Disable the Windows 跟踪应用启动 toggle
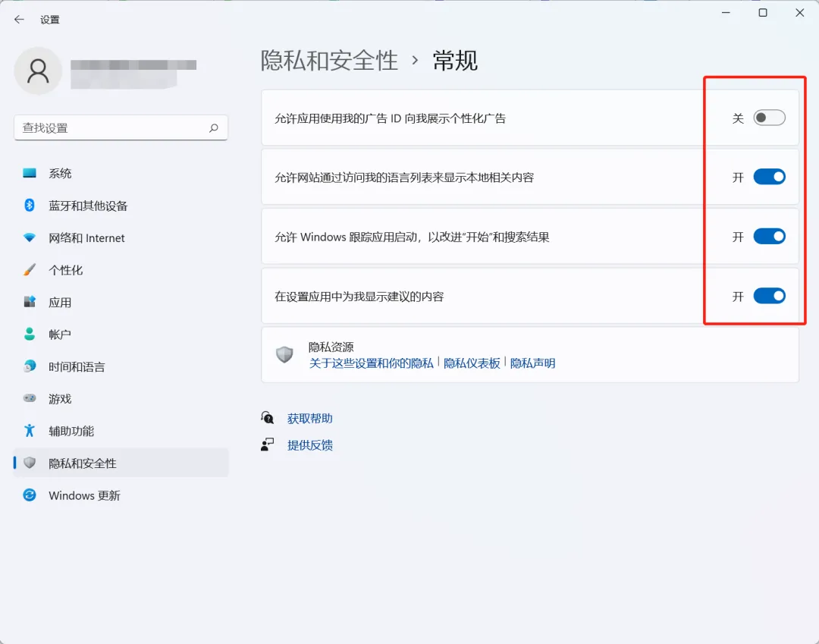This screenshot has height=644, width=819. [769, 237]
